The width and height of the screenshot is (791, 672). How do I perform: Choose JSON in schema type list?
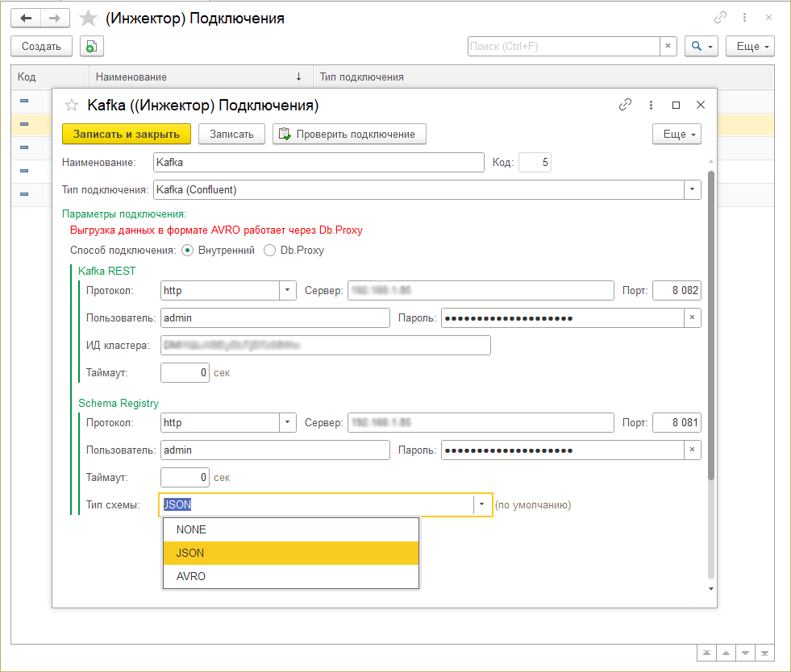[x=290, y=553]
